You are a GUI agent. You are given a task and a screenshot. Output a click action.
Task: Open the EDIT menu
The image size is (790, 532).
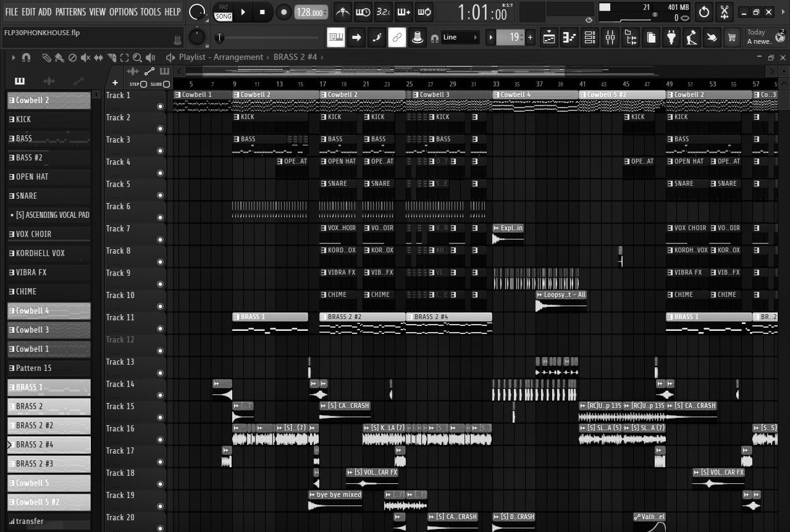(x=28, y=12)
